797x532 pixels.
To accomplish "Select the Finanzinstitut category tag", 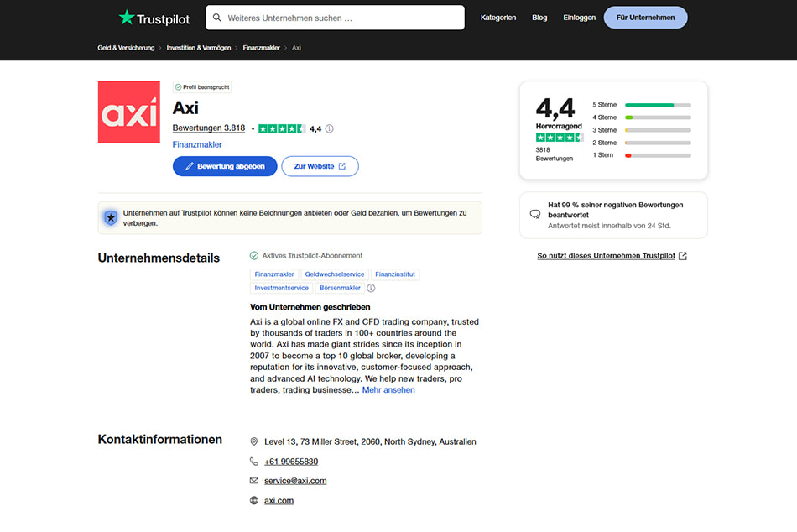I will click(395, 274).
